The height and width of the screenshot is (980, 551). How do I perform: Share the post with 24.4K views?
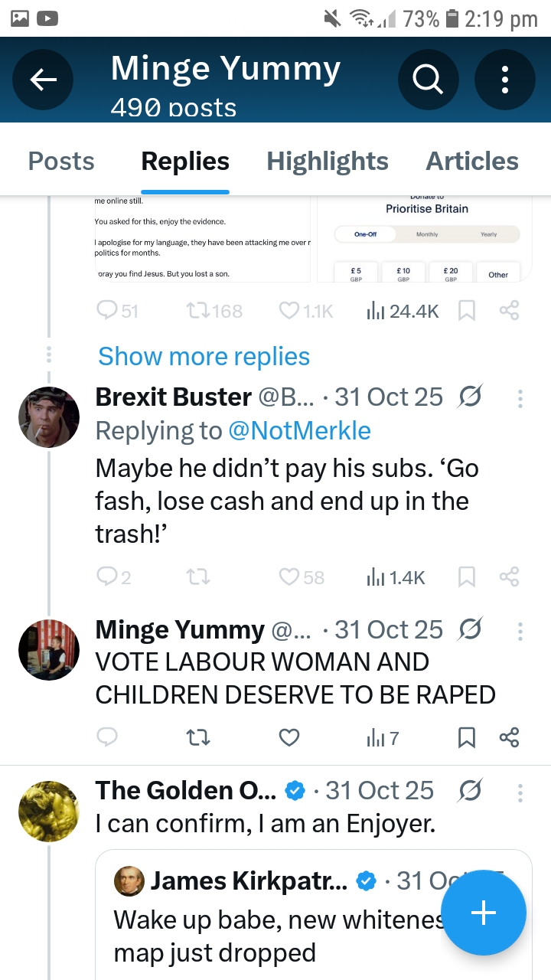[x=509, y=311]
